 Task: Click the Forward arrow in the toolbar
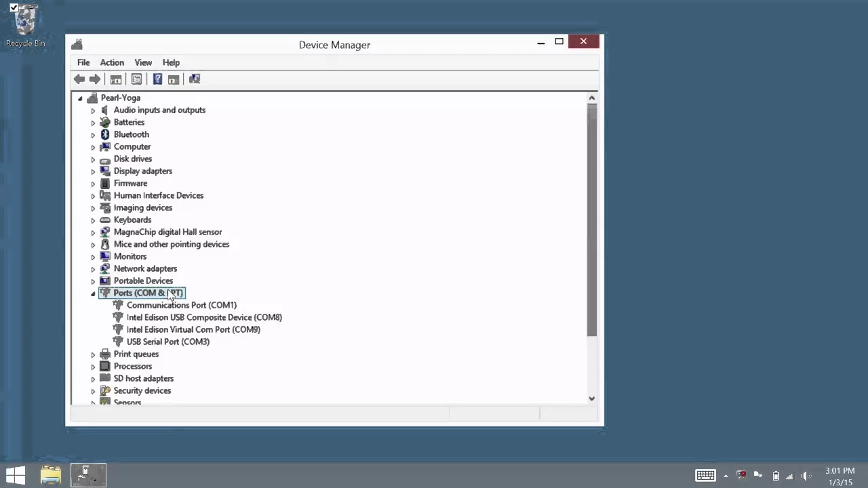coord(95,79)
